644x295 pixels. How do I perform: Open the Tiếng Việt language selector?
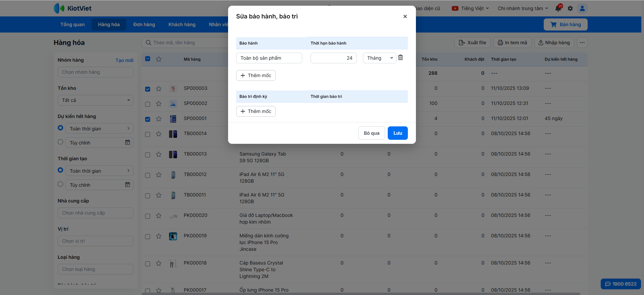[471, 8]
